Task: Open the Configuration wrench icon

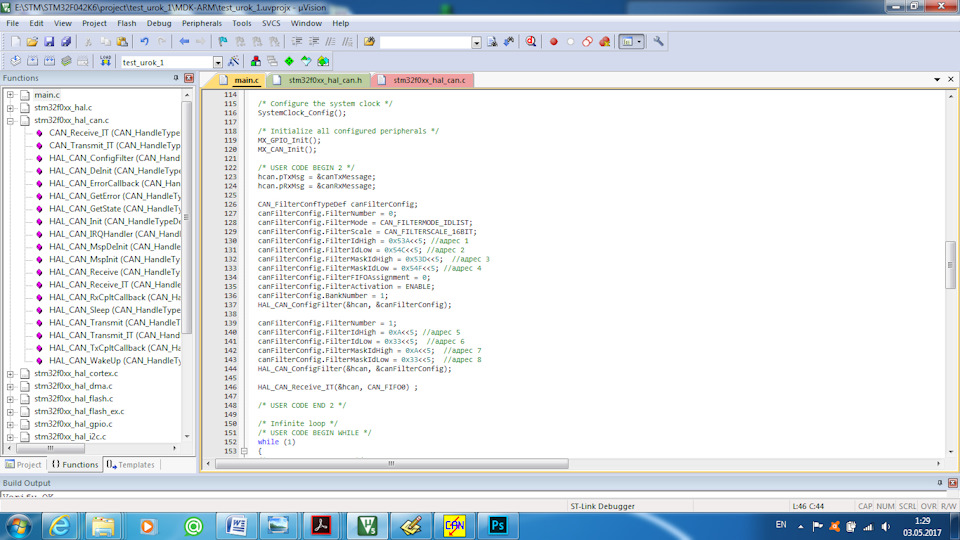Action: point(659,42)
